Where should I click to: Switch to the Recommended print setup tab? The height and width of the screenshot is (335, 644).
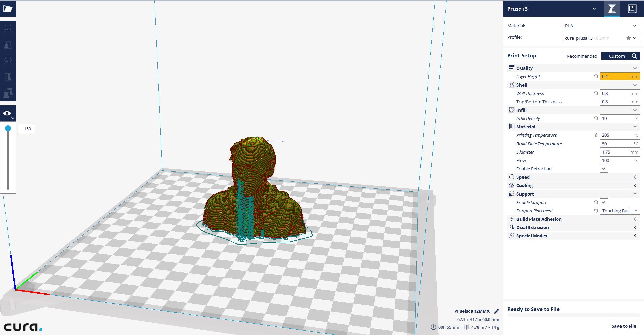tap(582, 56)
